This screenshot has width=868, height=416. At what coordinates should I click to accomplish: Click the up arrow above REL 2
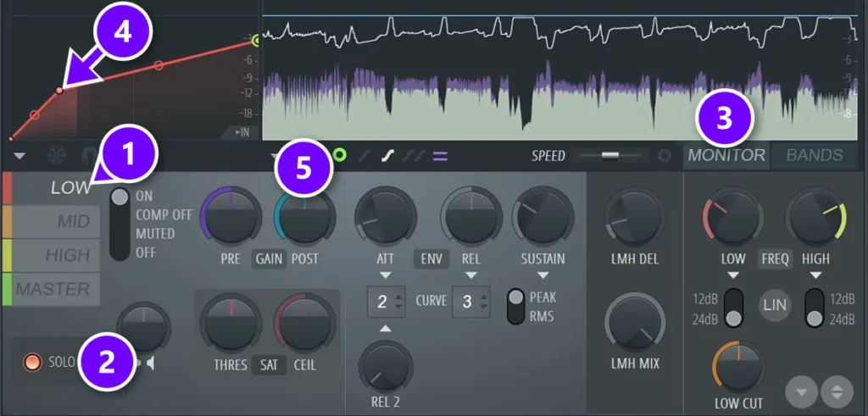386,329
